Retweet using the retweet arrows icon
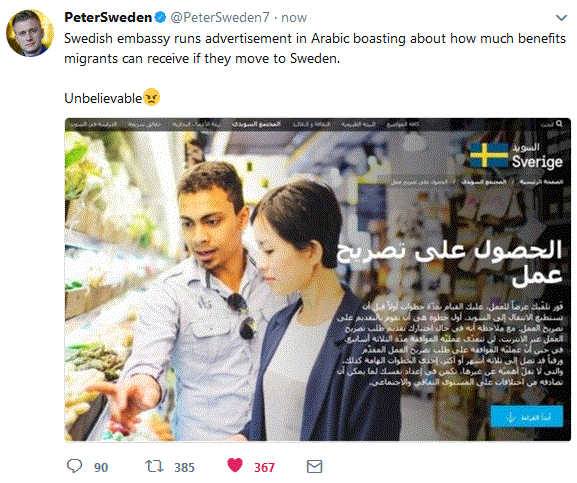The width and height of the screenshot is (577, 483). coord(154,466)
